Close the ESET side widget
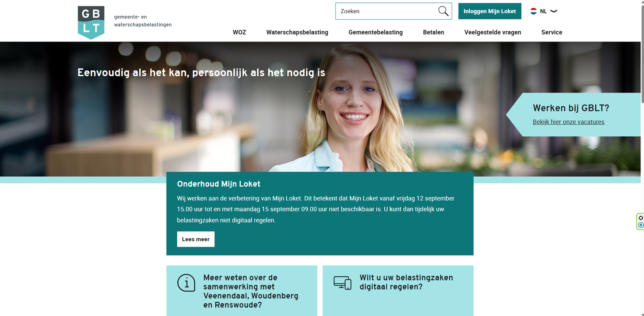The image size is (644, 316). (641, 218)
